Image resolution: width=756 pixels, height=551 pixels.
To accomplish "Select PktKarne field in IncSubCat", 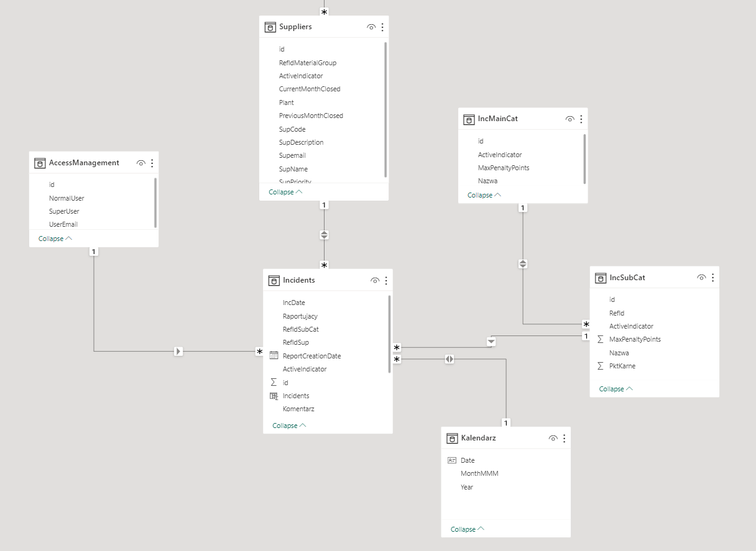I will click(622, 366).
